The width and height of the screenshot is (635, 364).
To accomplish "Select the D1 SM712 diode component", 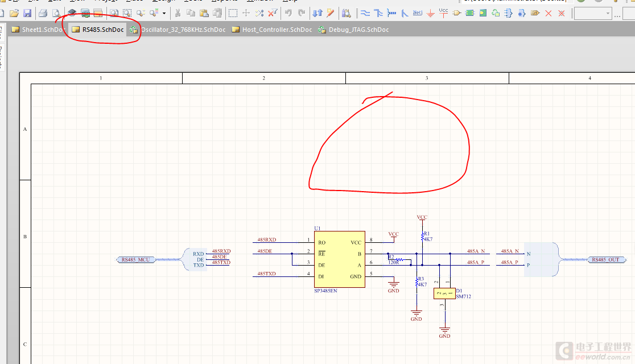I will (x=444, y=293).
